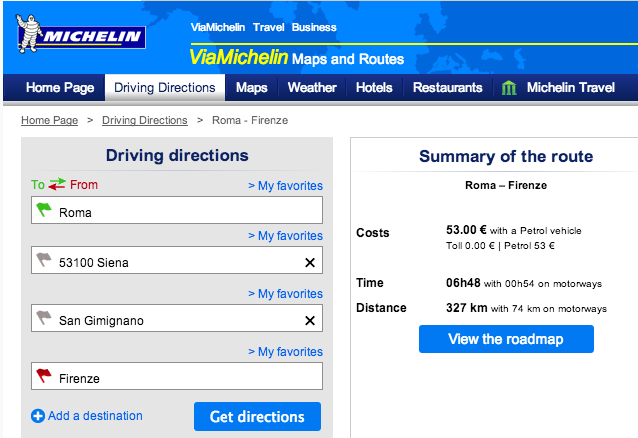The height and width of the screenshot is (438, 638).
Task: Click into the 53100 Siena field
Action: 177,260
